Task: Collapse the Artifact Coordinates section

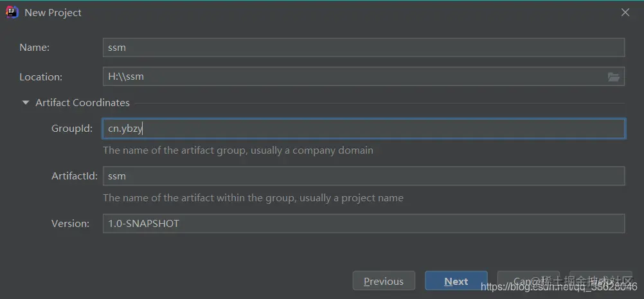Action: [x=26, y=103]
